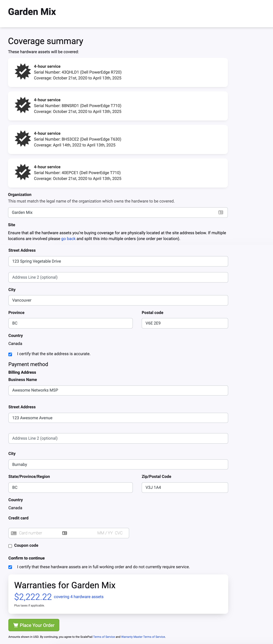Click the checkmark badge for serial 88NSRD1

[23, 105]
